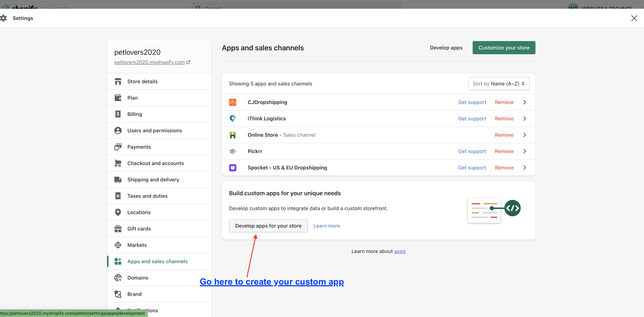The height and width of the screenshot is (317, 644).
Task: Go to Plan settings
Action: (159, 98)
